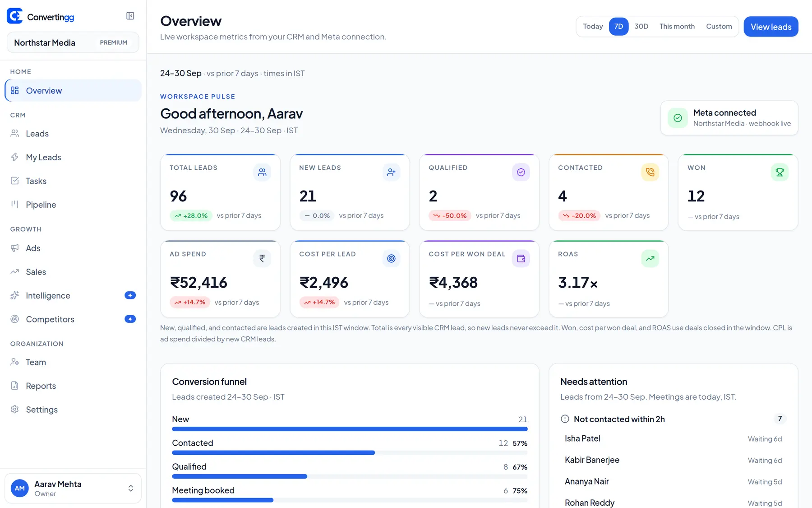Click the Tasks checkbox icon in sidebar

pos(15,181)
